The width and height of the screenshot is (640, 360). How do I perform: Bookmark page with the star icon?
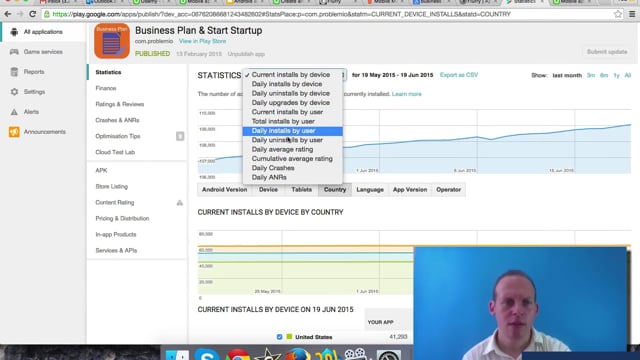coord(618,14)
